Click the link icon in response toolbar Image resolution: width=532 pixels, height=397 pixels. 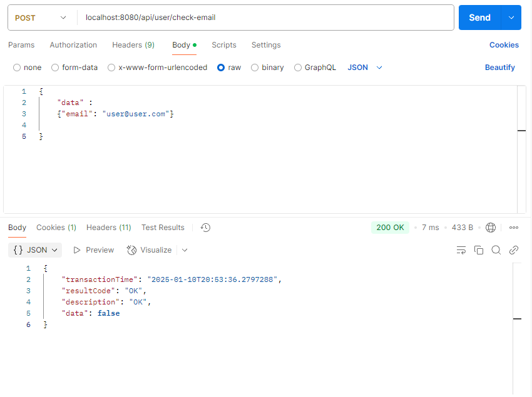514,250
